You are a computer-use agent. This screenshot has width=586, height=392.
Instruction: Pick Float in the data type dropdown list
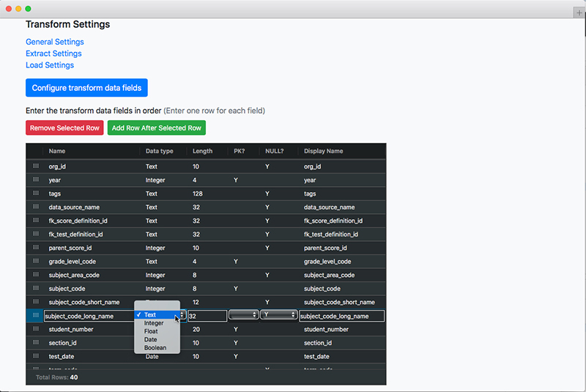[151, 331]
